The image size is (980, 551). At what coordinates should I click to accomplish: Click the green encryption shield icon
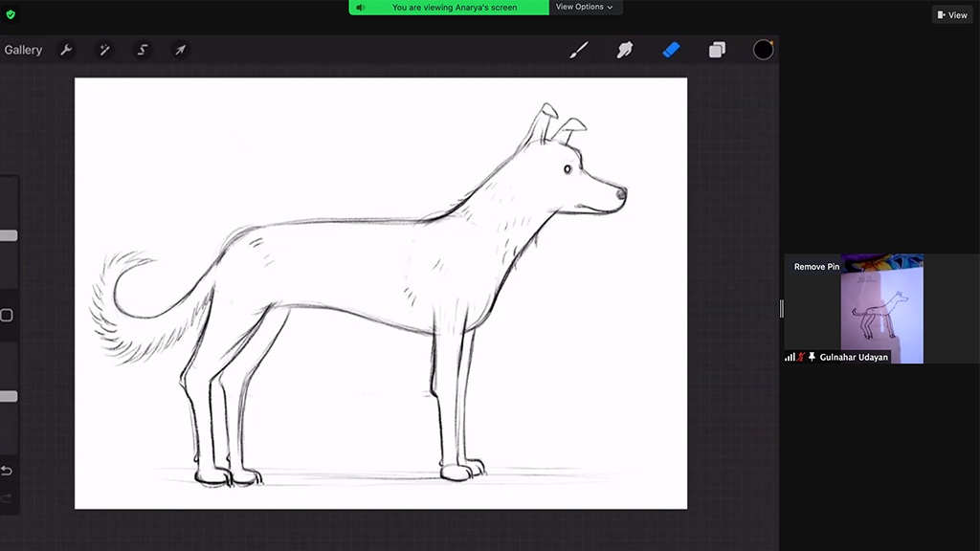(11, 14)
